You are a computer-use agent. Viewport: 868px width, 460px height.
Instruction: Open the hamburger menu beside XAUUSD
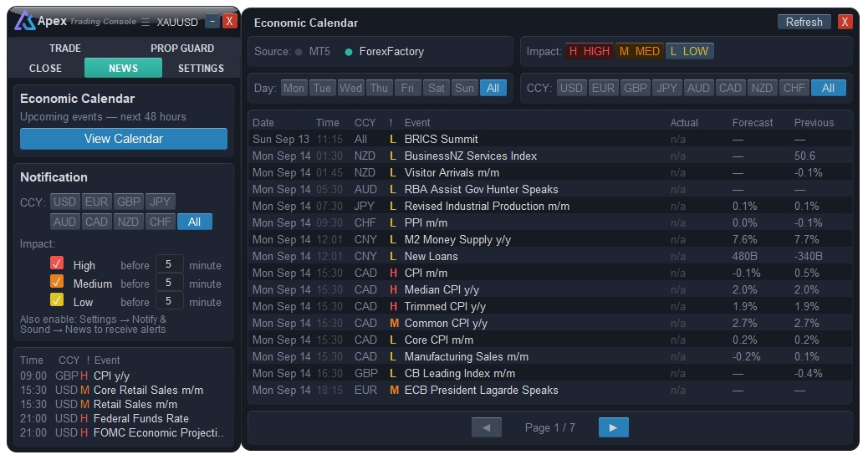(146, 22)
